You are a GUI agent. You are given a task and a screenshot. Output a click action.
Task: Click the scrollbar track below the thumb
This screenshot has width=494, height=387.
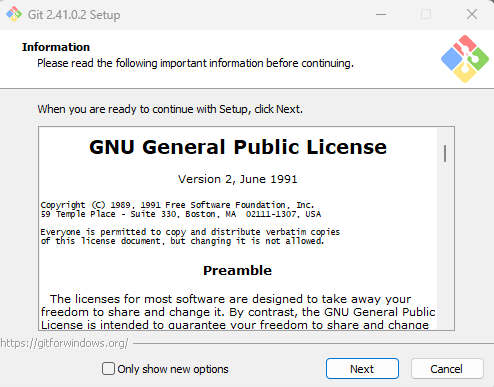click(445, 247)
